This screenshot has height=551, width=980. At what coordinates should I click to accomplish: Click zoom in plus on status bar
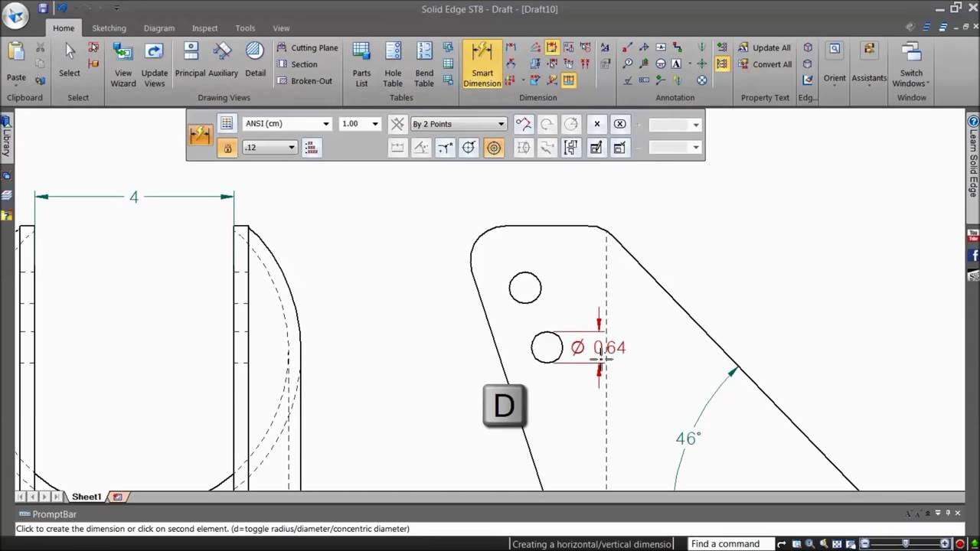(x=946, y=543)
